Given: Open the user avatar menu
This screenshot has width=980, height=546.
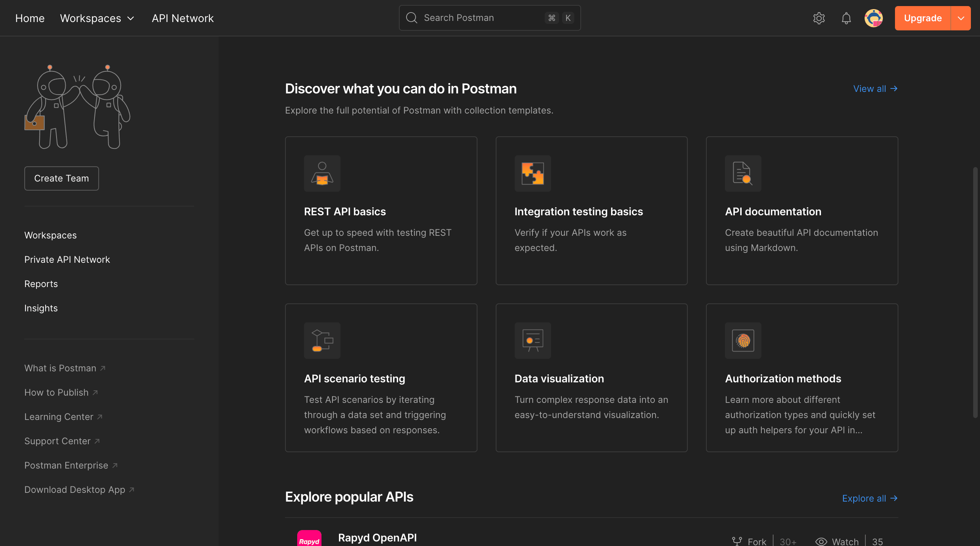Looking at the screenshot, I should [873, 18].
